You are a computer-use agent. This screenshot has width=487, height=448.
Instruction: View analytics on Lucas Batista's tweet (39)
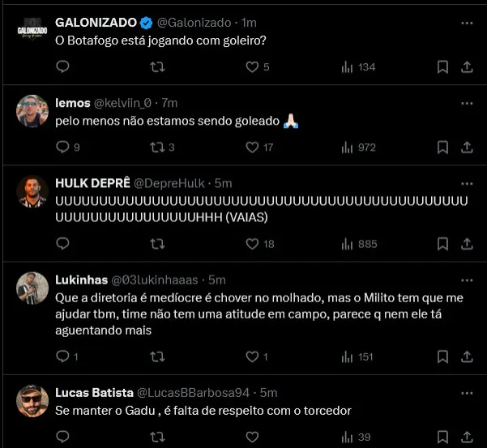348,437
